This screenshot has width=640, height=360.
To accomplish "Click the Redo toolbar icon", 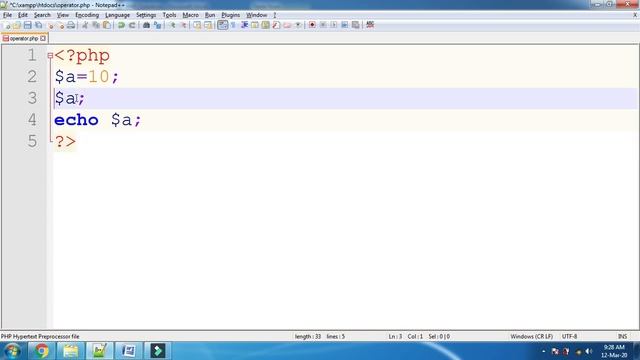I will [x=132, y=25].
